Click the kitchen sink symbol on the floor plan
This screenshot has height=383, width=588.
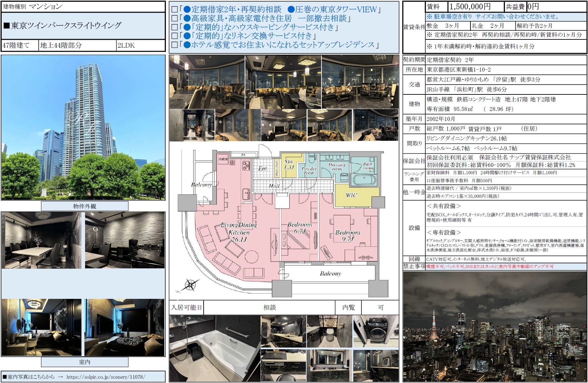point(246,194)
